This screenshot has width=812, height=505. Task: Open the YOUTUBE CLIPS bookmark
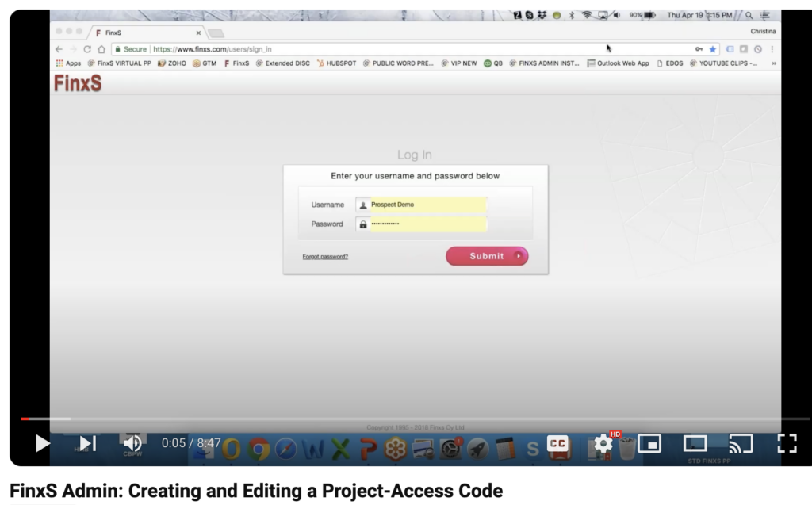click(x=723, y=63)
